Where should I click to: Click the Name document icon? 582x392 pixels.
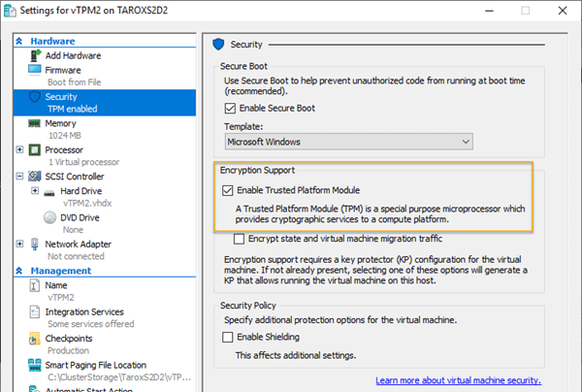click(x=34, y=285)
